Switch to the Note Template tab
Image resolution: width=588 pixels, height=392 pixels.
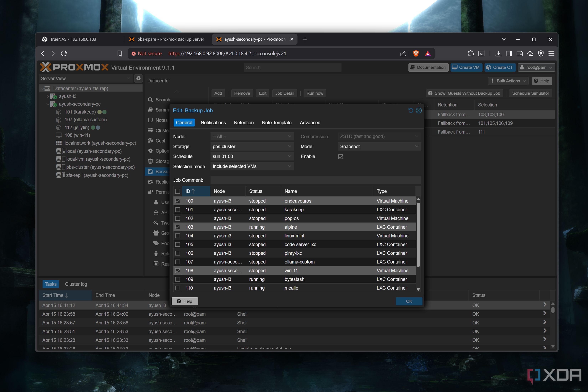click(x=277, y=123)
